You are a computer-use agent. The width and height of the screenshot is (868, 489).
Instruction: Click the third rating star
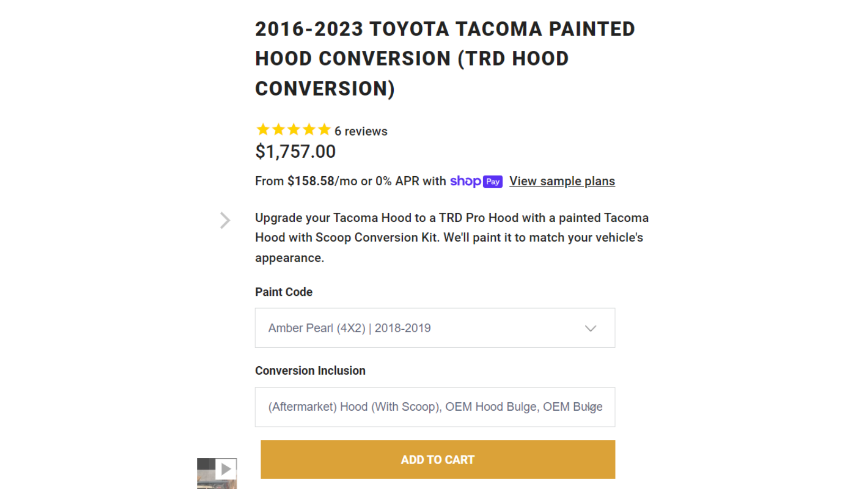[294, 130]
